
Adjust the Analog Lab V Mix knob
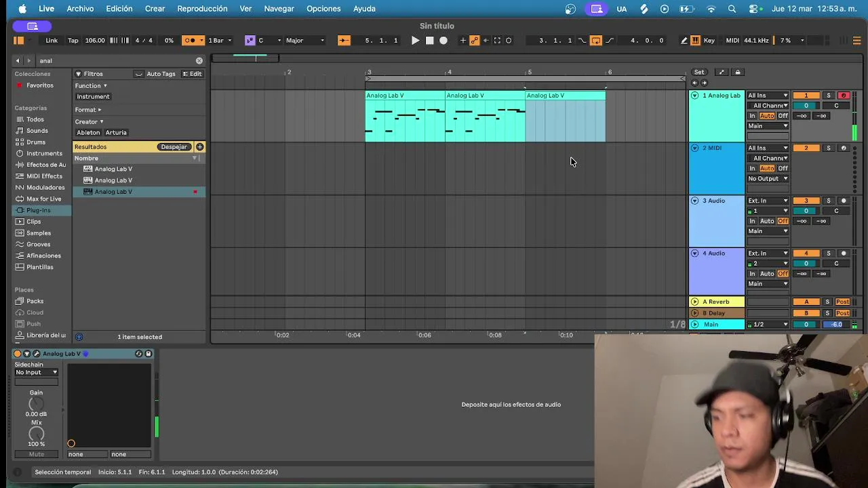coord(36,434)
